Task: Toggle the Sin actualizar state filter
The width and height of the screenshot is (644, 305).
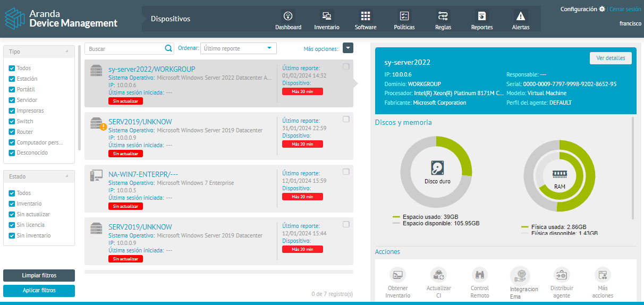Action: point(12,215)
